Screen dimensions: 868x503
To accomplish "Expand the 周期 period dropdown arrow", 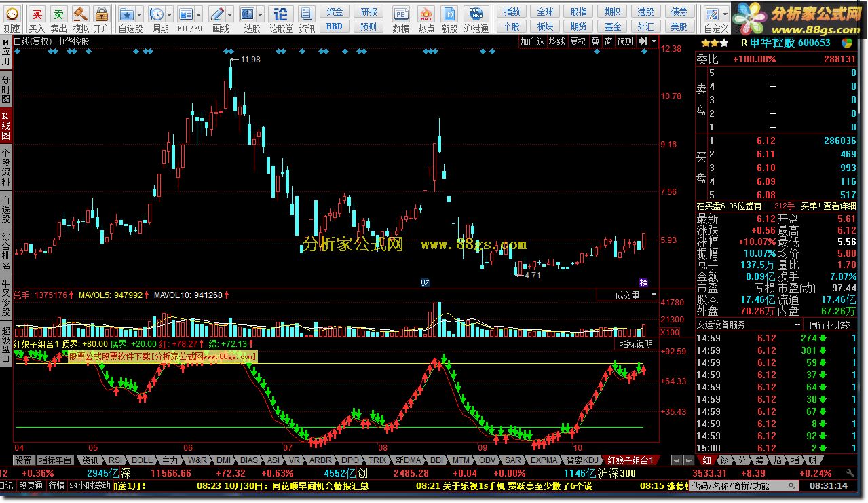I will 169,14.
